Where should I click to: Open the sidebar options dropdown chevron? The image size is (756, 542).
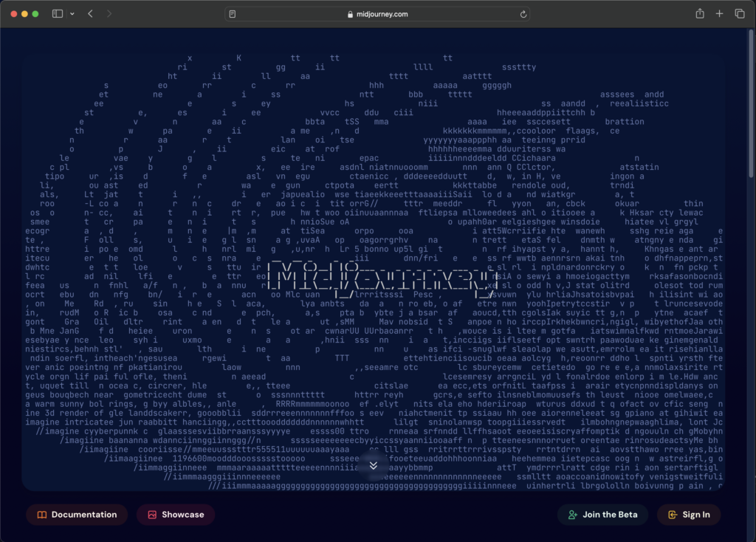(72, 14)
